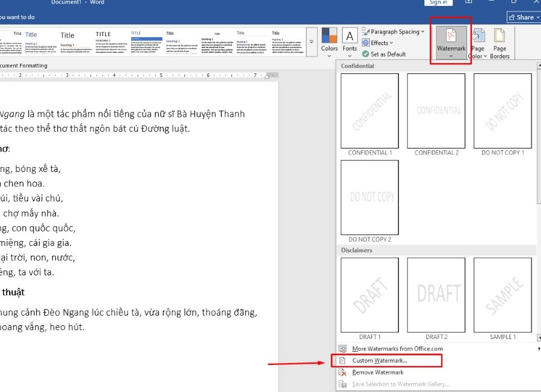Expand the Paragraph Spacing dropdown
The width and height of the screenshot is (541, 392).
point(423,32)
